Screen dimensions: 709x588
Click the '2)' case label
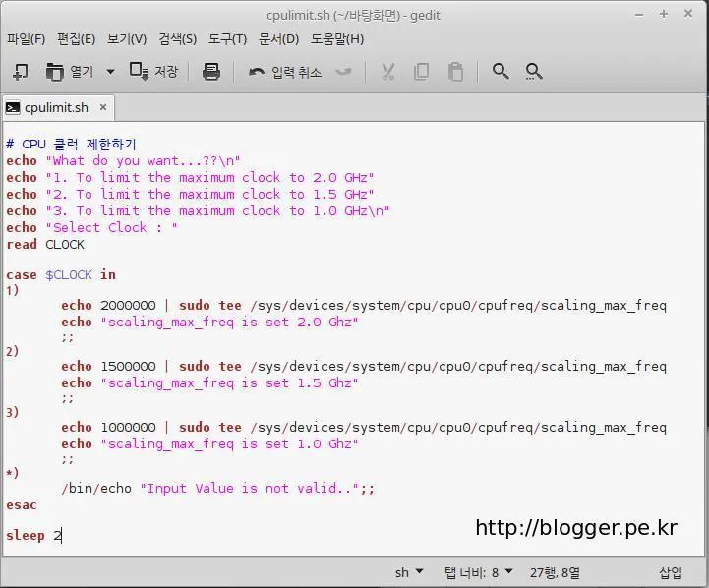point(12,351)
